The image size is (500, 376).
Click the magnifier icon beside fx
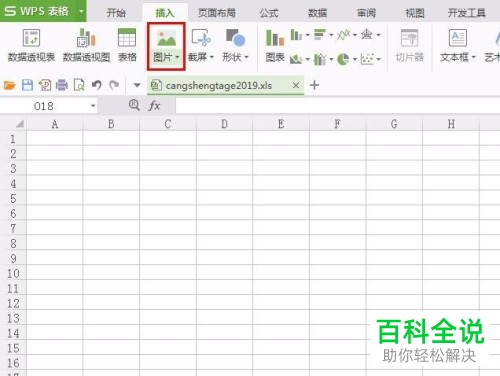pos(134,105)
